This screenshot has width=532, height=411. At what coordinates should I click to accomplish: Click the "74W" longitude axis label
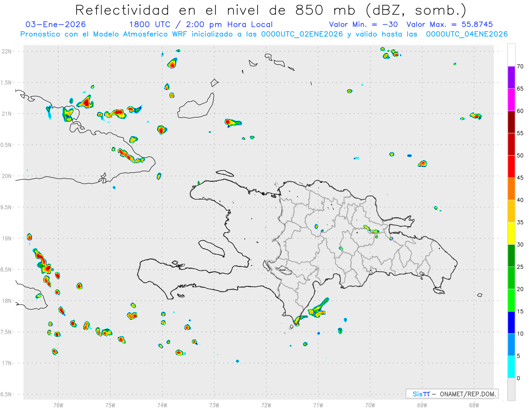tap(162, 405)
